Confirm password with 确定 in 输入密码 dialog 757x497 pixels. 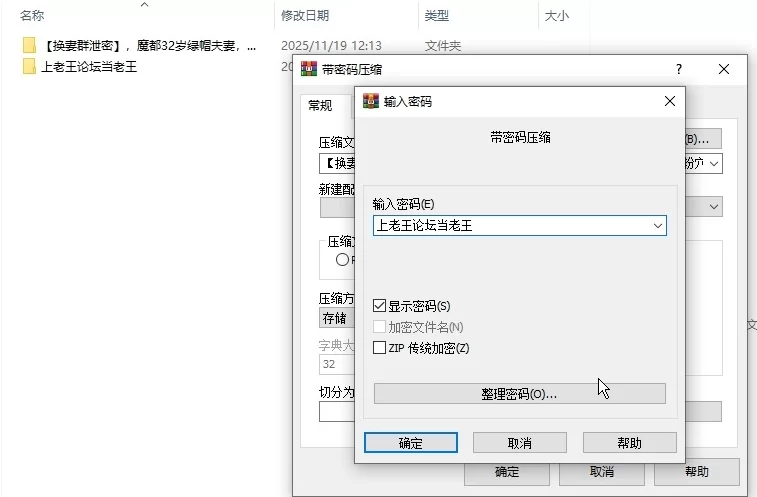411,443
